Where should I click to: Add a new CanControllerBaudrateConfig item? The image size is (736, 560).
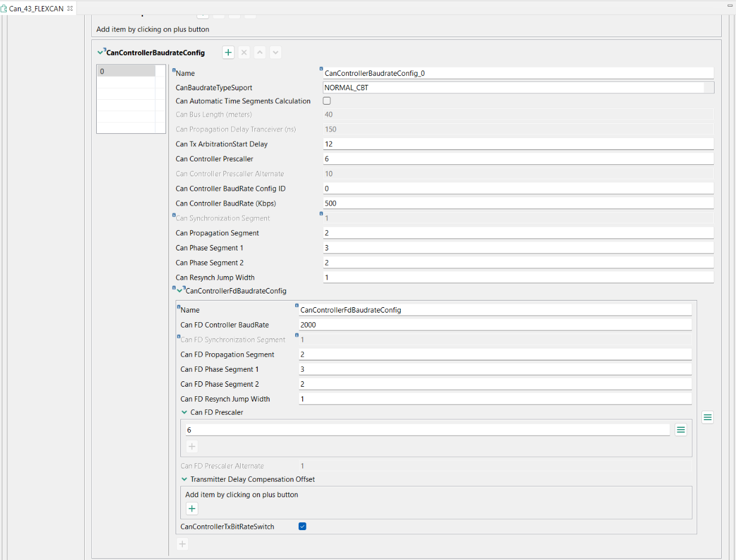(x=228, y=52)
